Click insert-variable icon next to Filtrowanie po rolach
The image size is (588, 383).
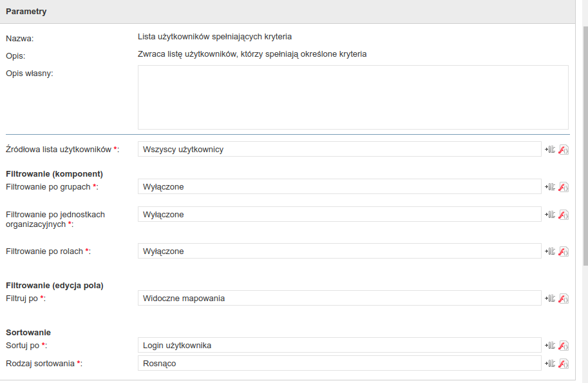[550, 251]
